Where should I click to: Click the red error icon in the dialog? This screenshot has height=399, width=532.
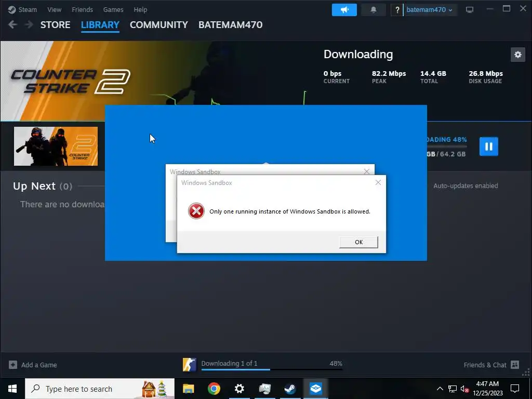pyautogui.click(x=196, y=211)
